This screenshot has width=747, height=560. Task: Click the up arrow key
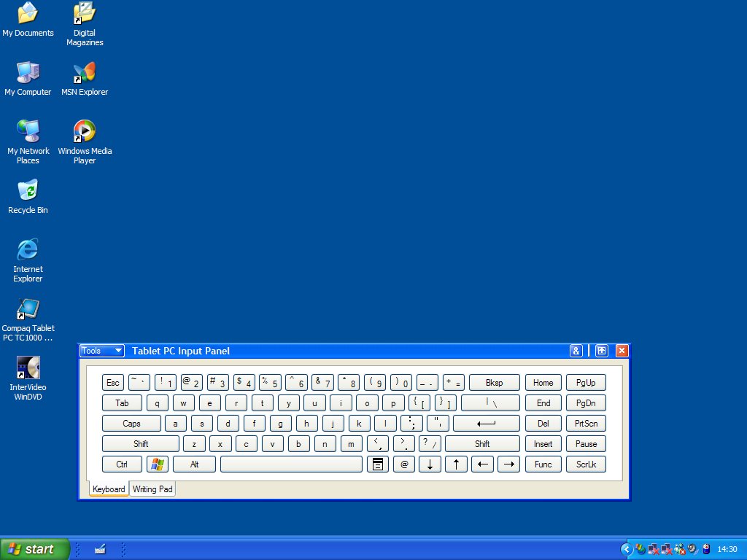pyautogui.click(x=456, y=464)
